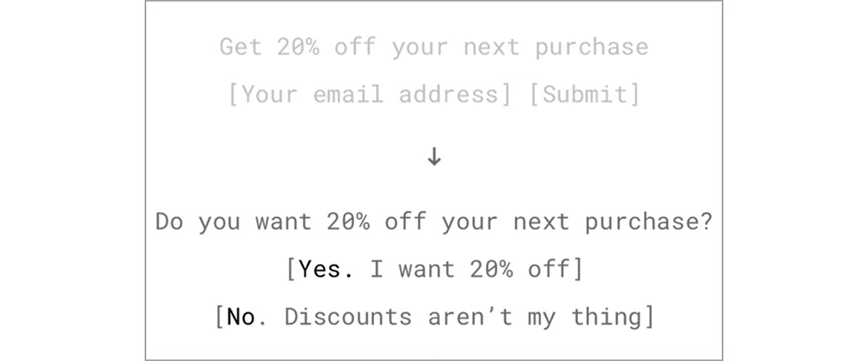Choose Yes. I want 20% off
Image resolution: width=868 pixels, height=361 pixels.
[x=435, y=269]
